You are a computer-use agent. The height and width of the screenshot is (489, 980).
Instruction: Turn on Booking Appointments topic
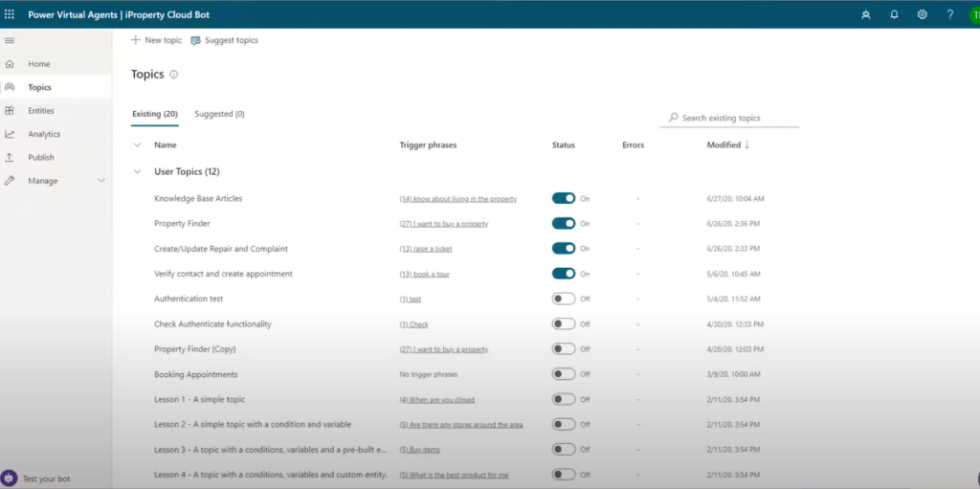(563, 374)
